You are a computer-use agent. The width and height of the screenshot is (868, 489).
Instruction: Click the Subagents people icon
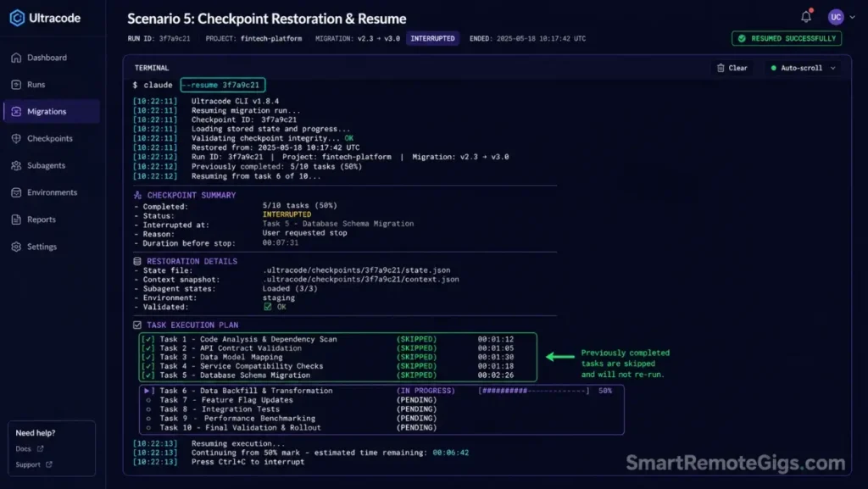(16, 165)
